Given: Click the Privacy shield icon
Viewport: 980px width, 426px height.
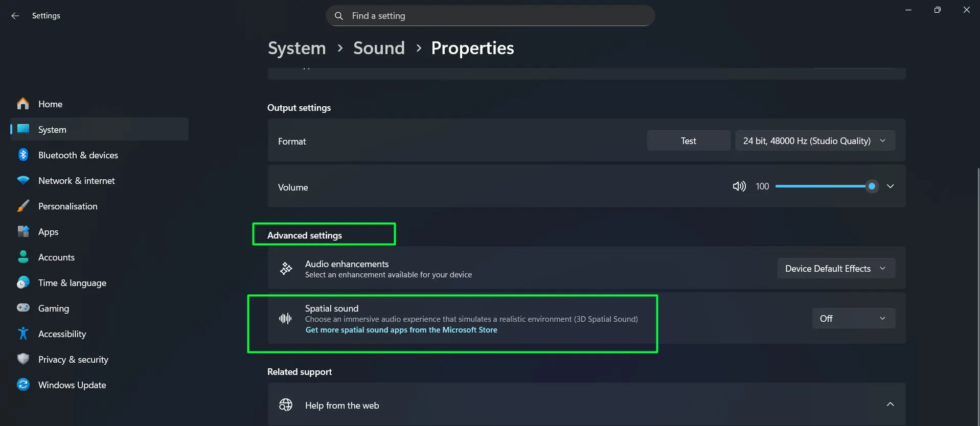Looking at the screenshot, I should [x=23, y=359].
